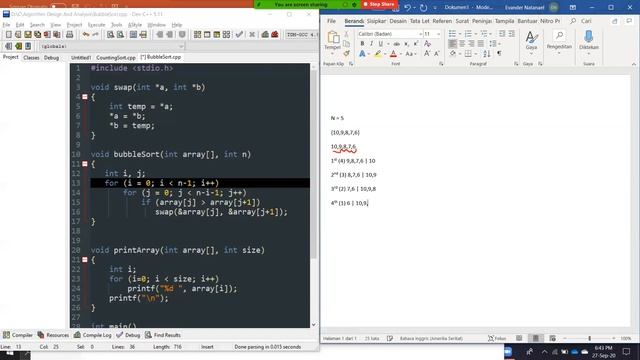This screenshot has width=640, height=360.
Task: Click Cut scissors icon in Word
Action: tap(347, 34)
